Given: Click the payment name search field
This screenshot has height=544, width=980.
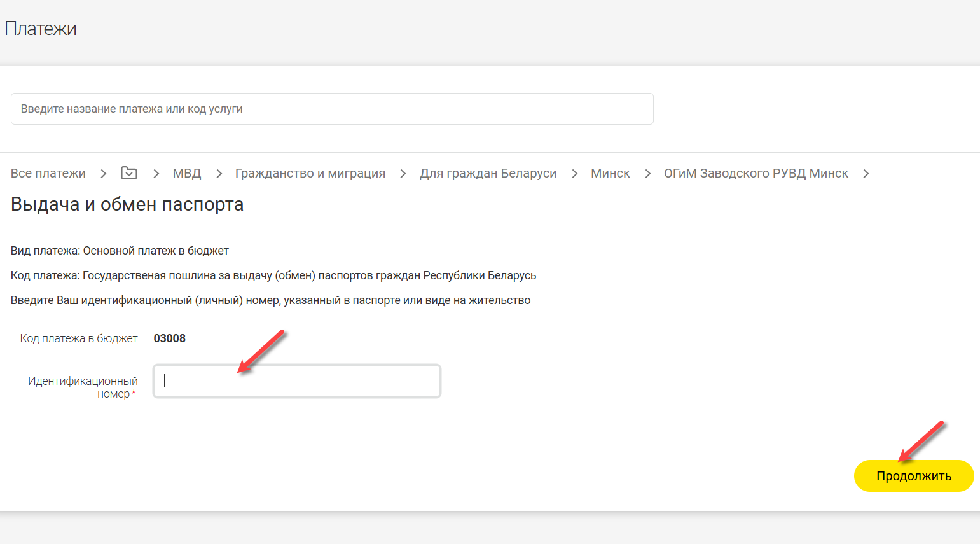Looking at the screenshot, I should [x=331, y=109].
